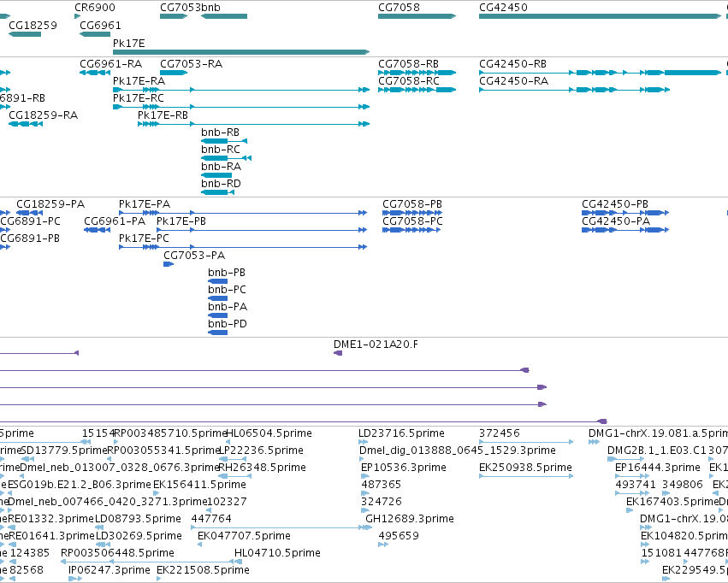Image resolution: width=728 pixels, height=583 pixels.
Task: Click EST LD30269.5prime
Action: pos(103,545)
